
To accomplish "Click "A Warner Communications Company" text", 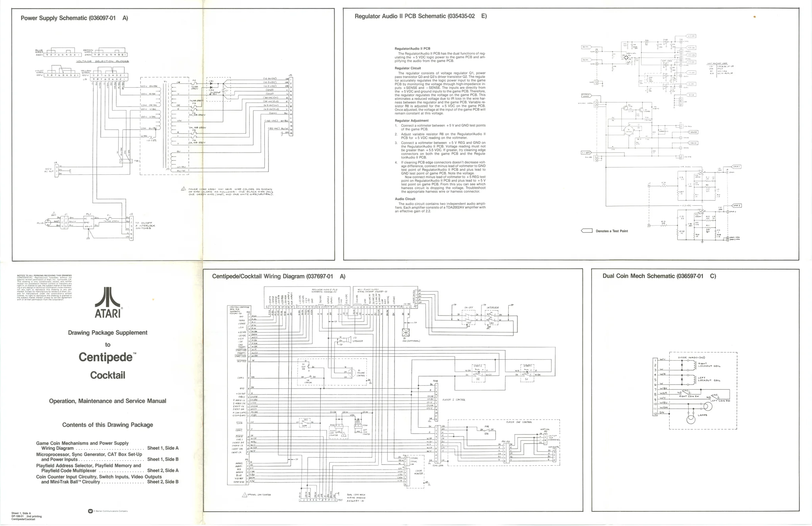I will [x=111, y=511].
